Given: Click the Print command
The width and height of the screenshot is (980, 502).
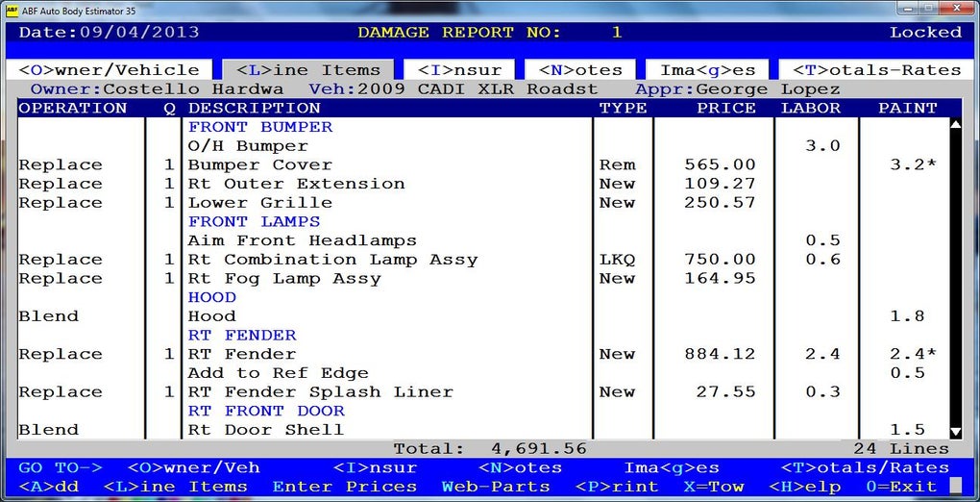Looking at the screenshot, I should pos(617,487).
